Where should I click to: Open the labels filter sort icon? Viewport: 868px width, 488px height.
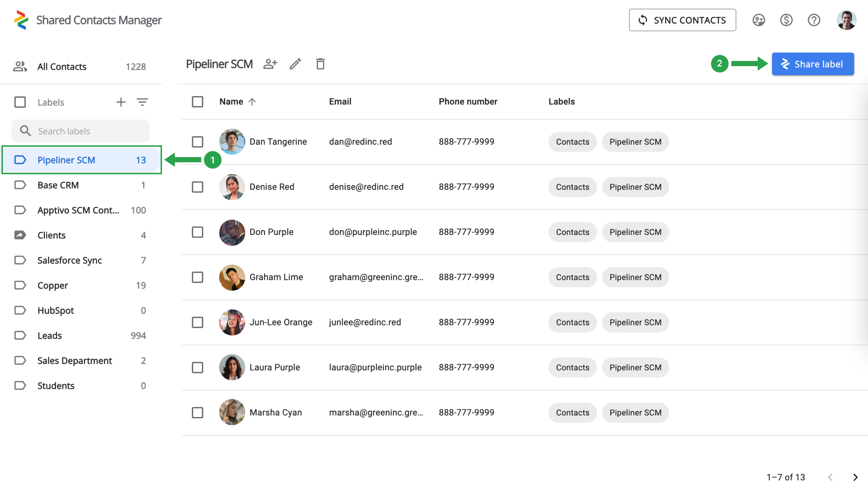tap(142, 102)
